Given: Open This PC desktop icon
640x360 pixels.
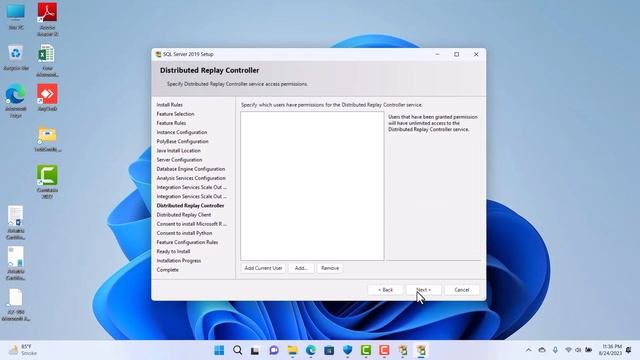Looking at the screenshot, I should [x=16, y=16].
